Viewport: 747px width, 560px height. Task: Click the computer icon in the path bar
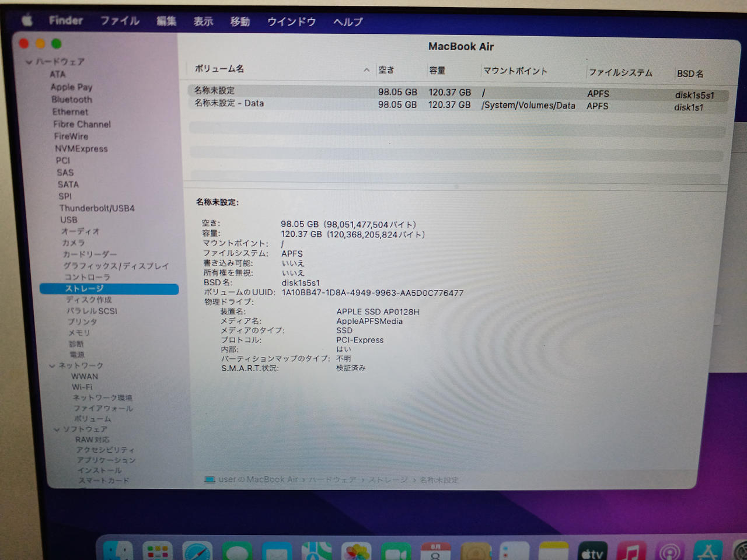pos(210,480)
